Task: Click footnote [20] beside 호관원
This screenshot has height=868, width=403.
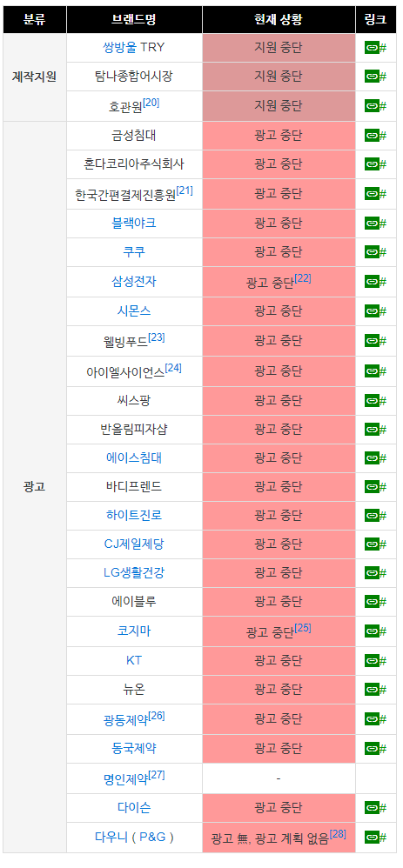Action: (151, 103)
